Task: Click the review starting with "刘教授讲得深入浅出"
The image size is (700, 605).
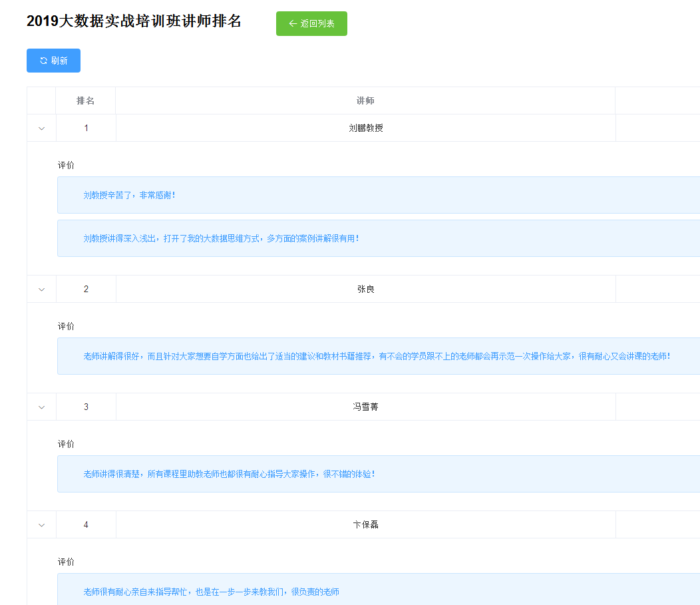Action: 221,238
